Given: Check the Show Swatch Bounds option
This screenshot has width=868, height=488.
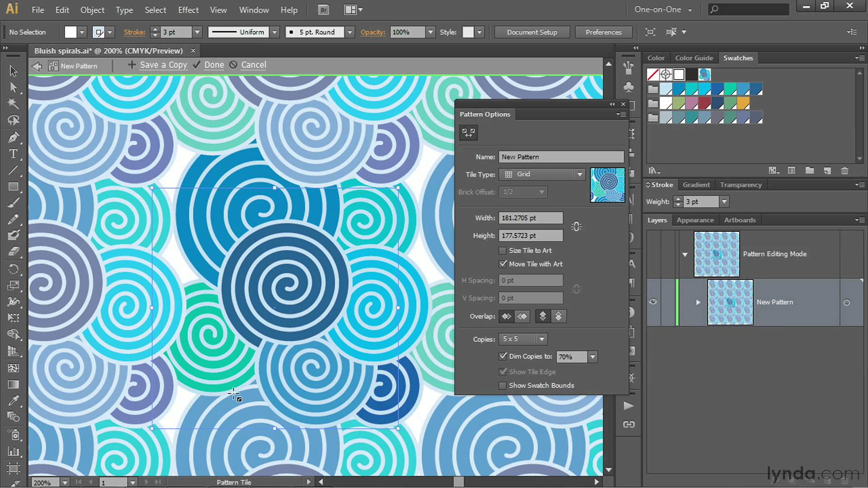Looking at the screenshot, I should pos(502,385).
